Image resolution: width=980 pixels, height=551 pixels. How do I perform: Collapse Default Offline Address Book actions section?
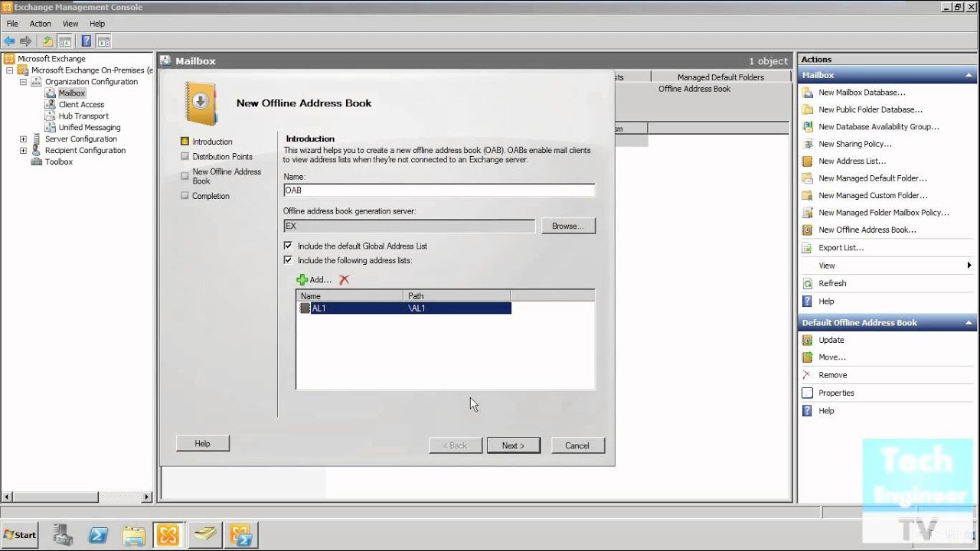click(x=969, y=323)
